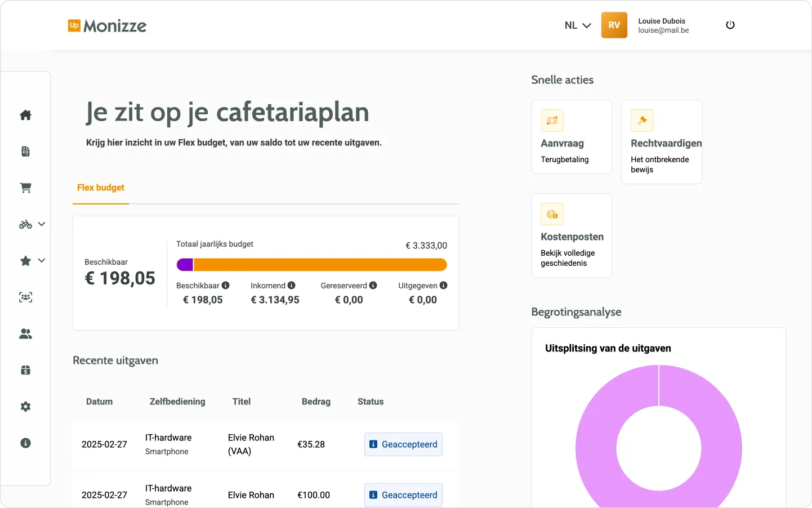
Task: Open the Monizze logo in the header
Action: point(107,25)
